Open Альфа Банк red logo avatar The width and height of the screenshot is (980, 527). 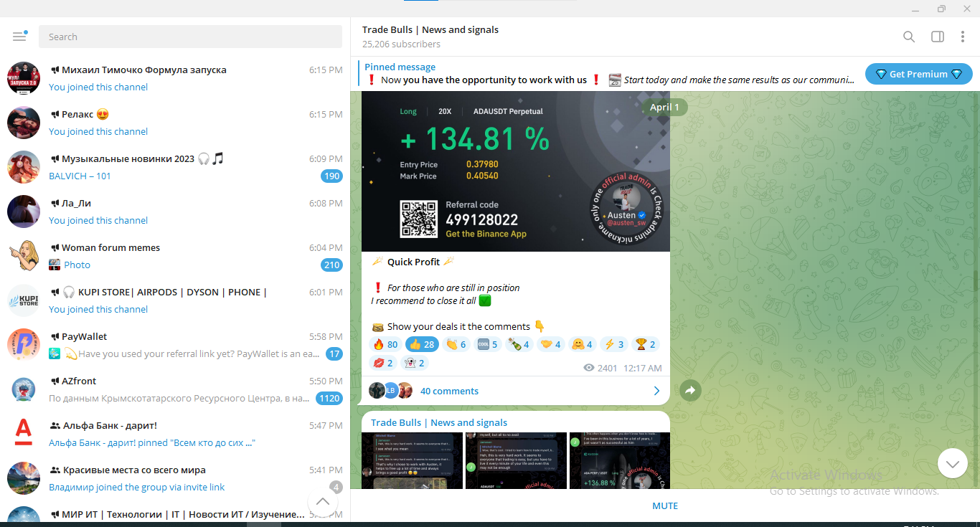tap(24, 434)
